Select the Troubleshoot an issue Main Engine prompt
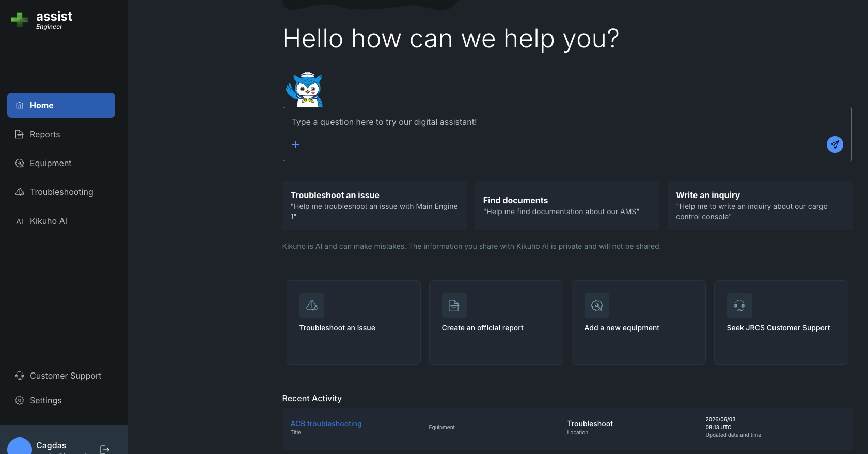 374,205
